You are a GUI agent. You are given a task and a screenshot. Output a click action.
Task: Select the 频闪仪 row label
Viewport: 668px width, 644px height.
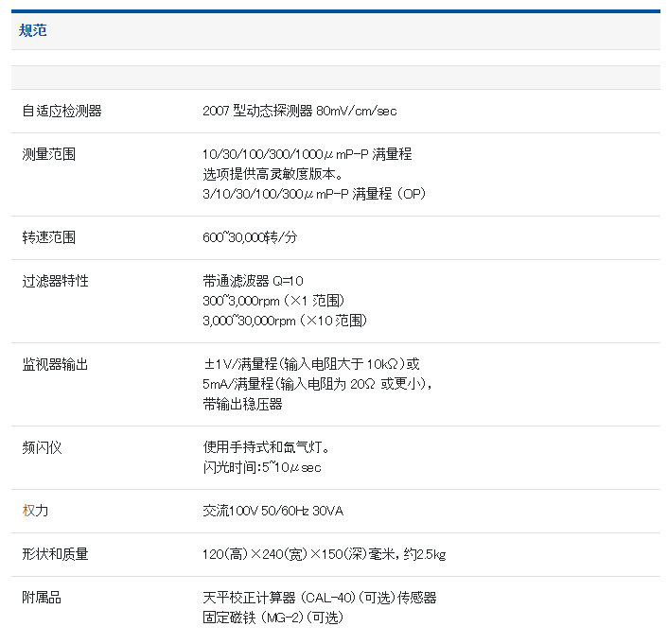tap(42, 447)
